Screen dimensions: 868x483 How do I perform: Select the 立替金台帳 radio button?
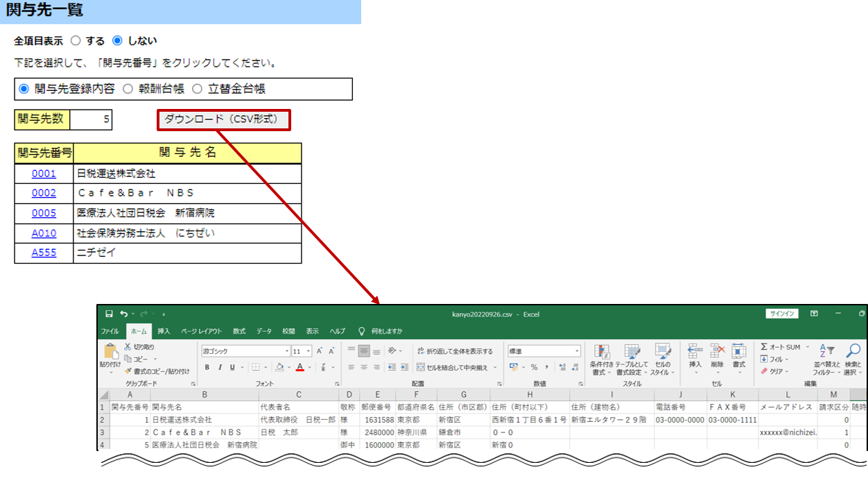tap(197, 89)
